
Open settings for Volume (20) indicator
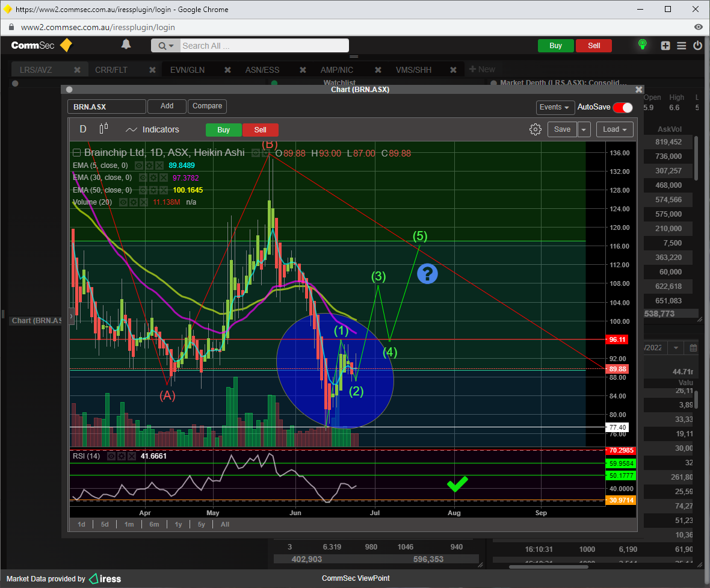coord(134,202)
